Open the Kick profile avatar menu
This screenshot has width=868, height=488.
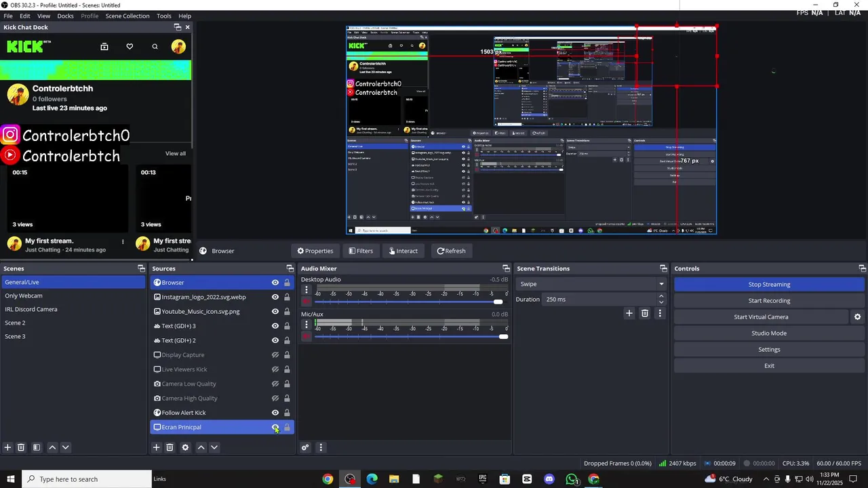[178, 46]
